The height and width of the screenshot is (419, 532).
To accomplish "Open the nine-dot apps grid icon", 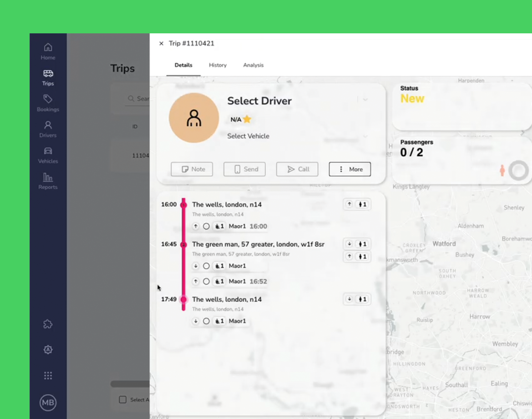I will click(48, 375).
